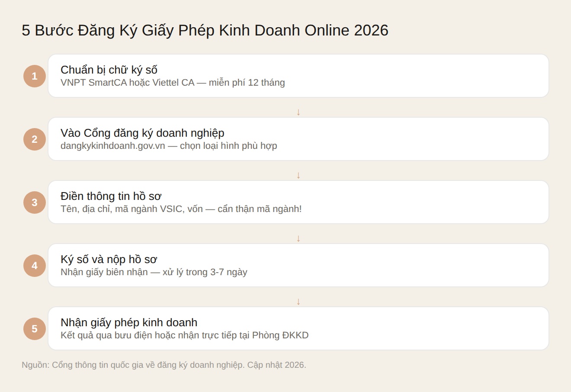Select step title "Chuẩn bị chữ ký số"
Viewport: 571px width, 392px height.
tap(109, 70)
